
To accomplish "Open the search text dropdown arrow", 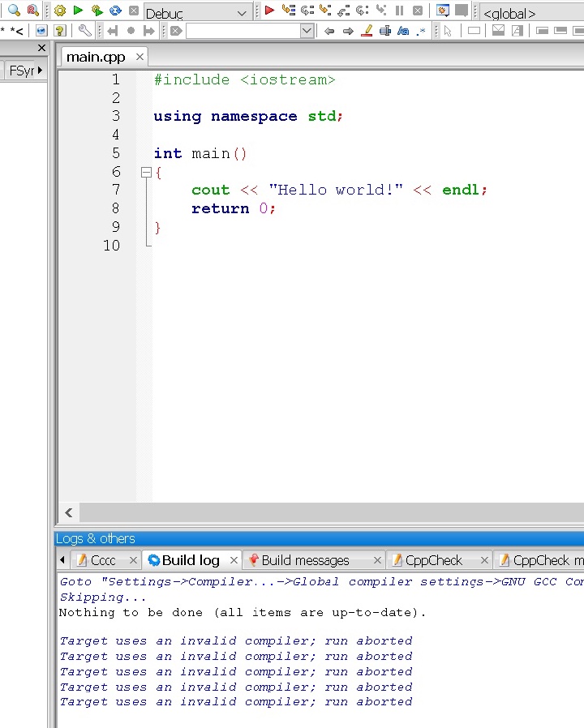I will (x=307, y=31).
